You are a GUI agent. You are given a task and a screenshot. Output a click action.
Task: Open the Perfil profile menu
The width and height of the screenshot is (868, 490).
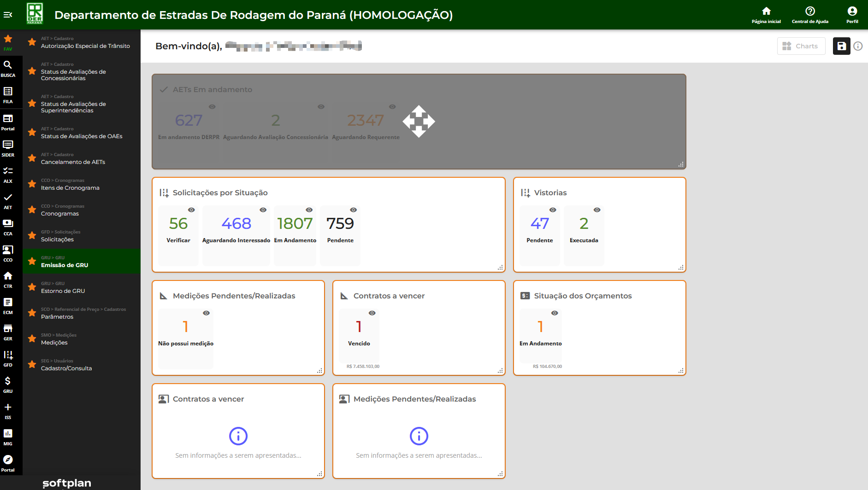click(x=852, y=15)
